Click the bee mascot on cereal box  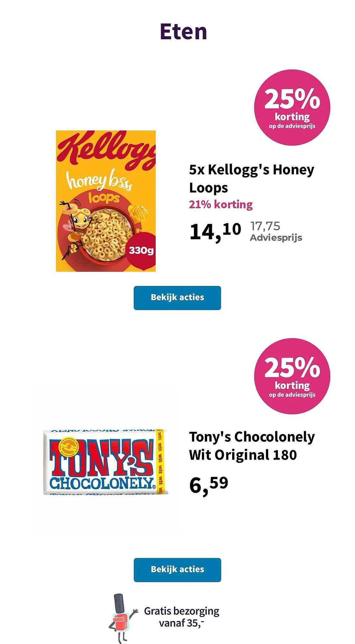click(77, 227)
